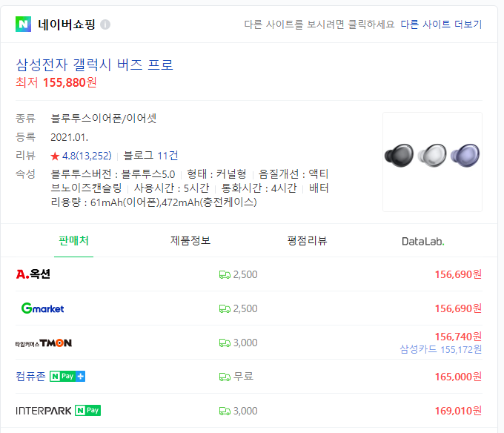Click the delivery truck icon in 컴퓨존 row
The width and height of the screenshot is (504, 433).
click(x=225, y=377)
